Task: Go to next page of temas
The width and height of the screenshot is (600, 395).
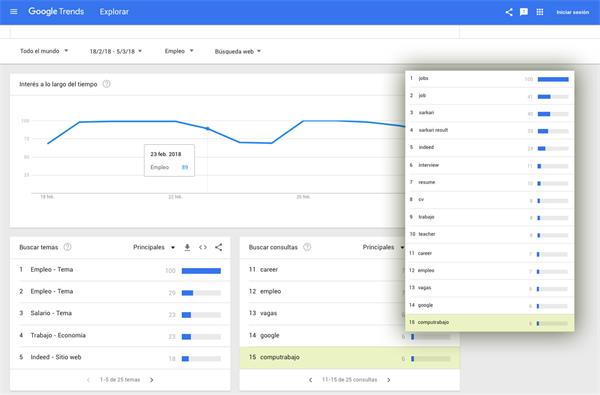Action: 152,380
